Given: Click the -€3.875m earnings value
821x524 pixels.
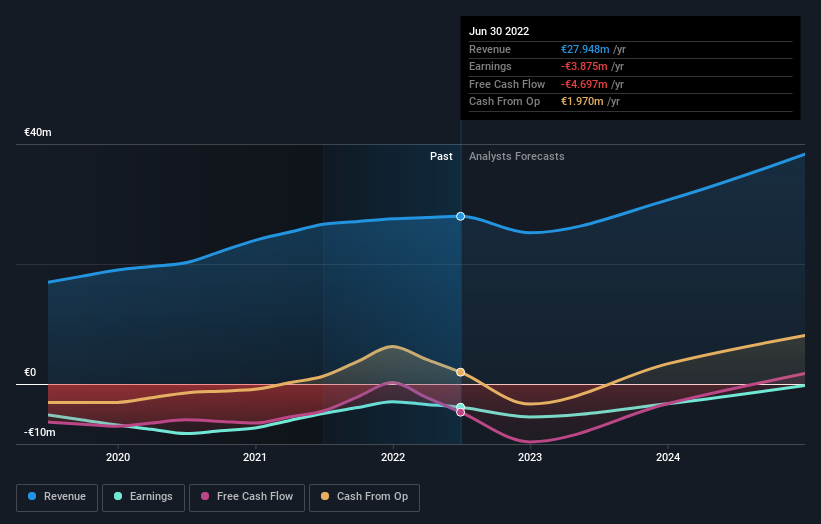Looking at the screenshot, I should click(x=584, y=66).
